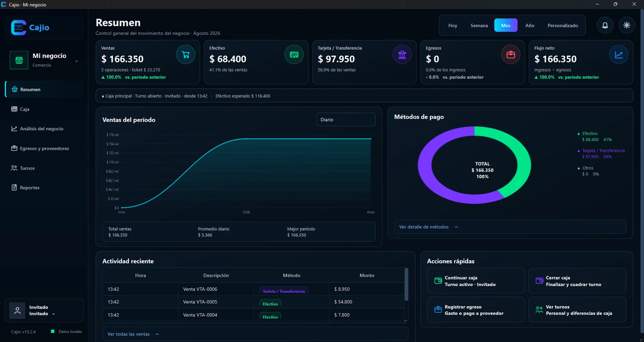Switch period filter to Semana
This screenshot has width=644, height=342.
click(479, 25)
